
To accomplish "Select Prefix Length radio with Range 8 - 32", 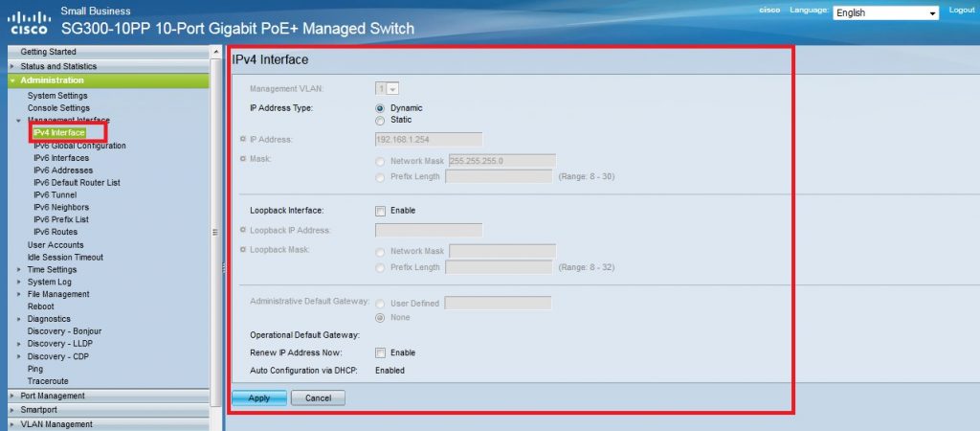I will tap(379, 268).
